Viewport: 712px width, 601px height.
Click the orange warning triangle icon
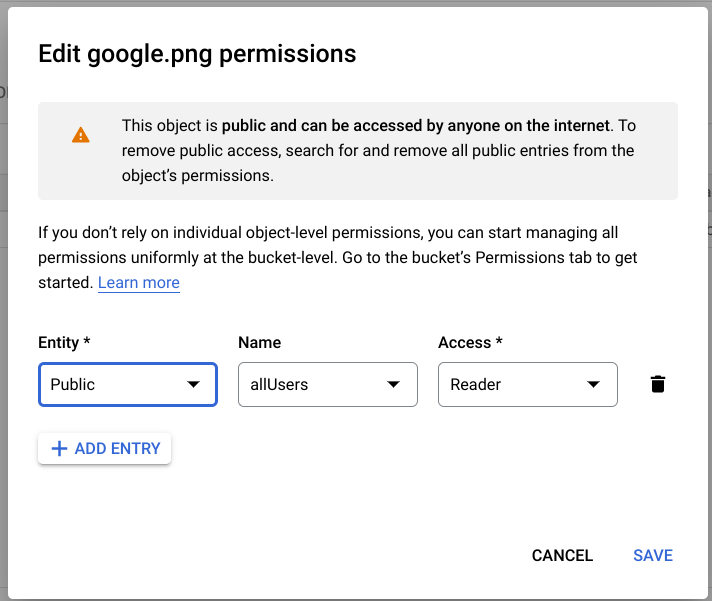tap(81, 135)
